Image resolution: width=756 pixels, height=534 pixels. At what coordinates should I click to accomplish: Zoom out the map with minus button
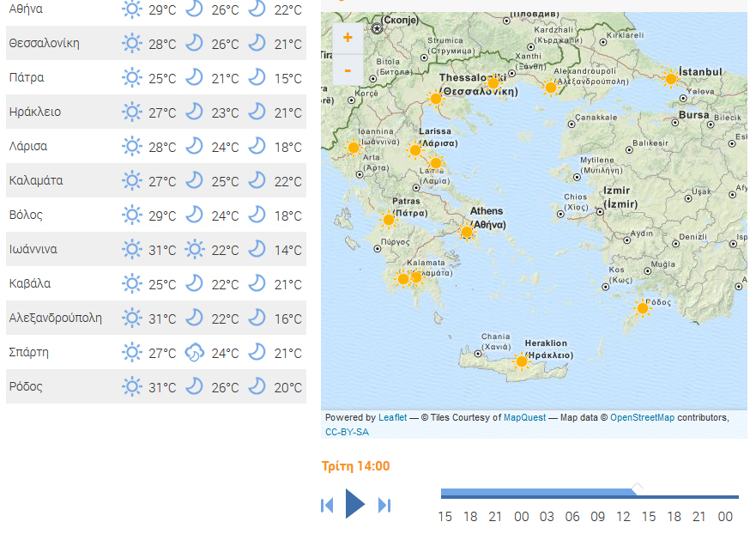click(x=348, y=70)
